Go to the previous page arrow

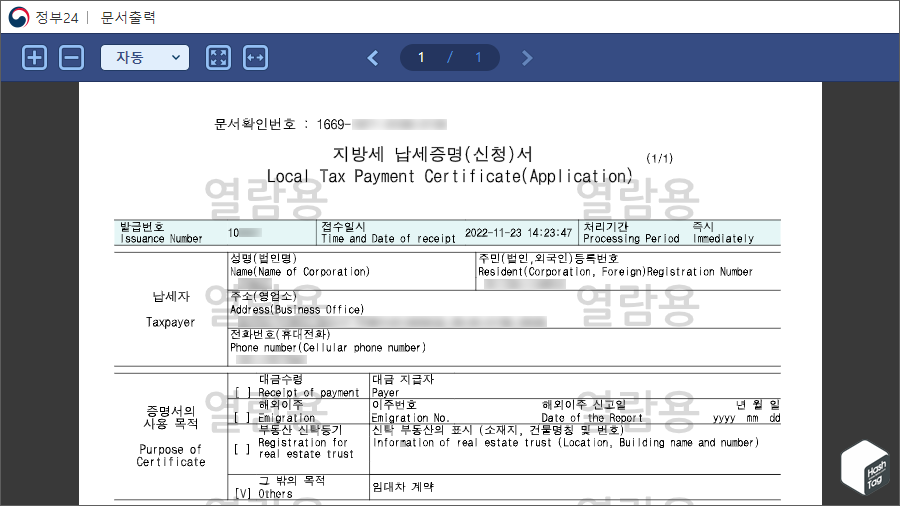coord(373,58)
